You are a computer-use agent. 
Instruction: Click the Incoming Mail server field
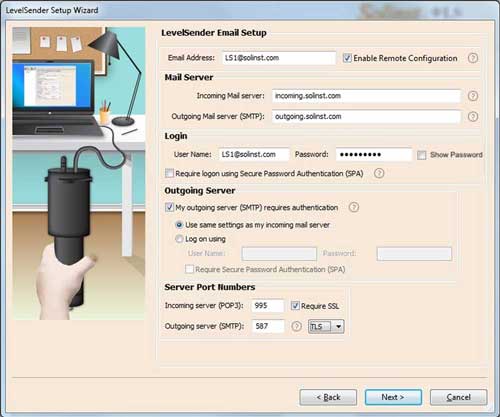coord(366,96)
